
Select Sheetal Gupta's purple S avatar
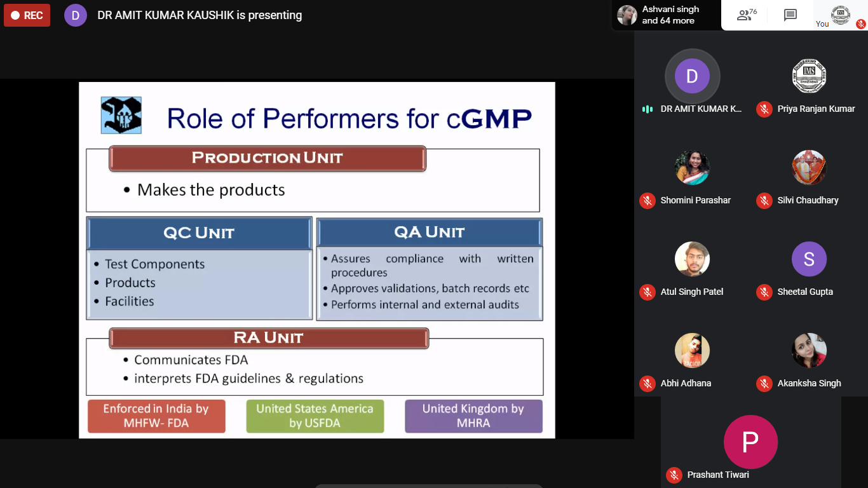(x=809, y=259)
